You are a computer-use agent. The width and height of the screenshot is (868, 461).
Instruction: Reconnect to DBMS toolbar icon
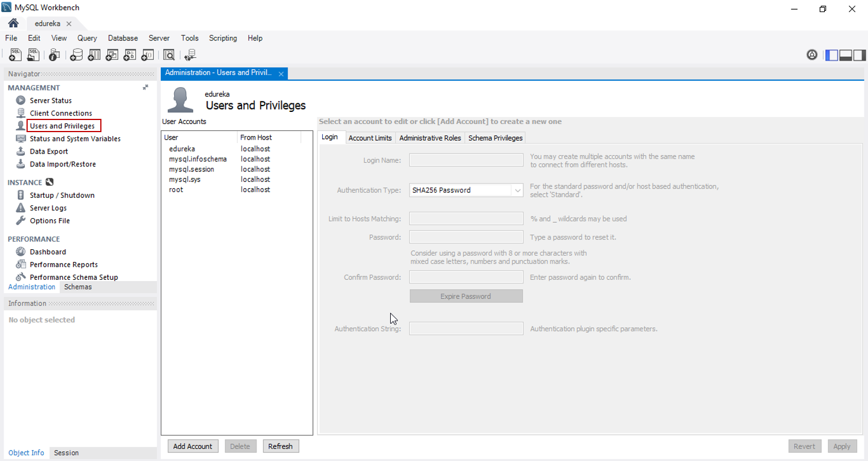tap(190, 55)
